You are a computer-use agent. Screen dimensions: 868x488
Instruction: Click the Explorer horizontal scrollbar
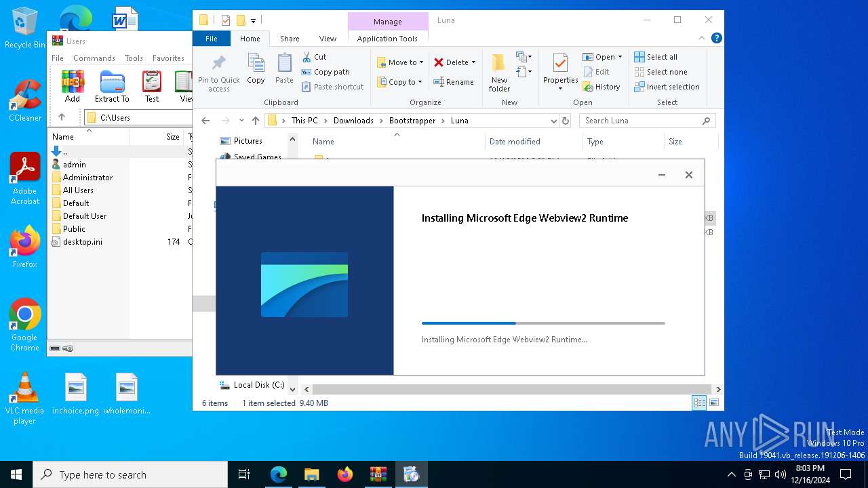tap(512, 390)
